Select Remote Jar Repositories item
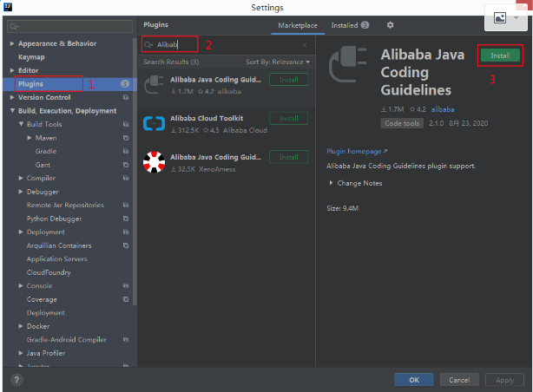 coord(65,205)
